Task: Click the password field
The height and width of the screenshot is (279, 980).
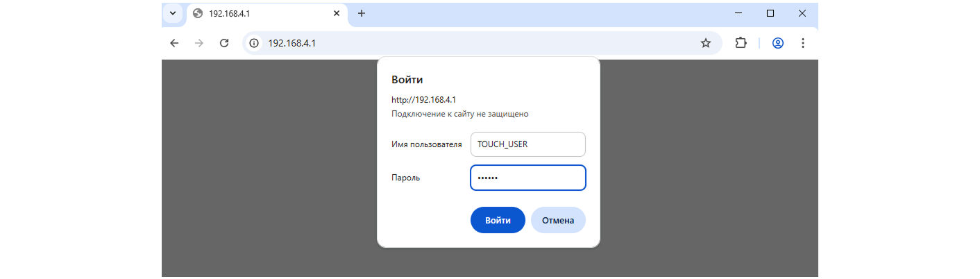Action: pyautogui.click(x=528, y=178)
